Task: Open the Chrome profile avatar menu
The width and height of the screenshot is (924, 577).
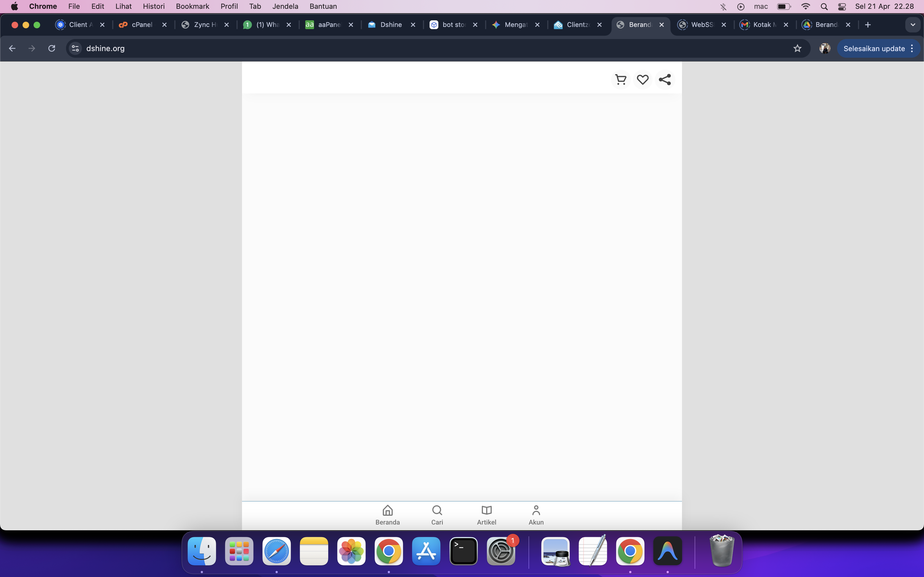Action: click(x=825, y=48)
